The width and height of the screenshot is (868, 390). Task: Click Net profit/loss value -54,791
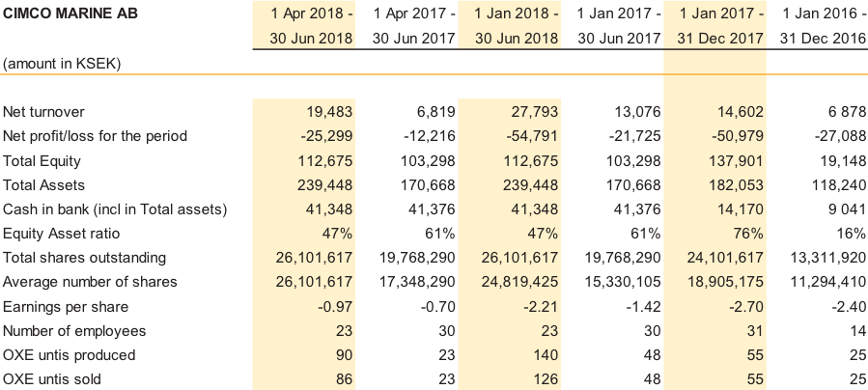[x=532, y=136]
